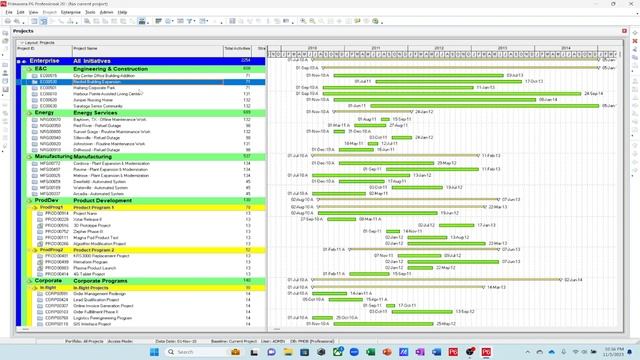Select Saratoga Senior Community project row
Image resolution: width=640 pixels, height=360 pixels.
pyautogui.click(x=141, y=106)
